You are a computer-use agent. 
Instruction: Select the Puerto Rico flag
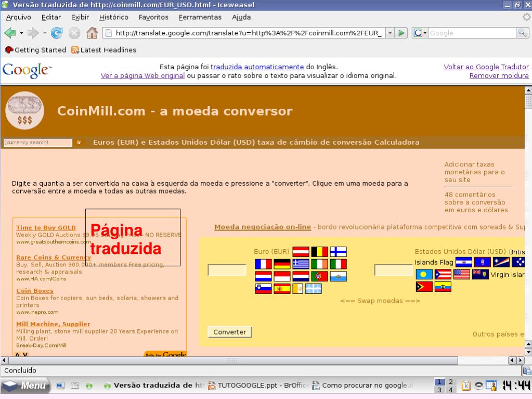coord(443,274)
